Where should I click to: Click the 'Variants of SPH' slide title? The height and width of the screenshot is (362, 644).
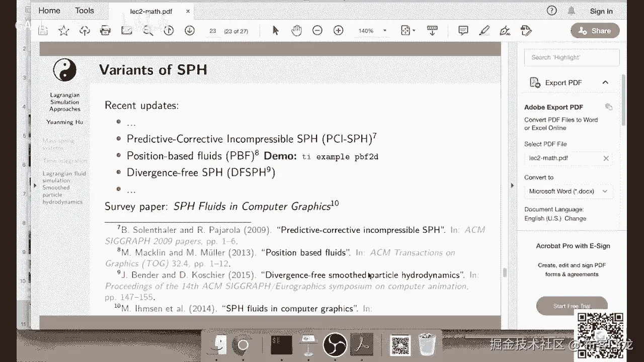[153, 69]
